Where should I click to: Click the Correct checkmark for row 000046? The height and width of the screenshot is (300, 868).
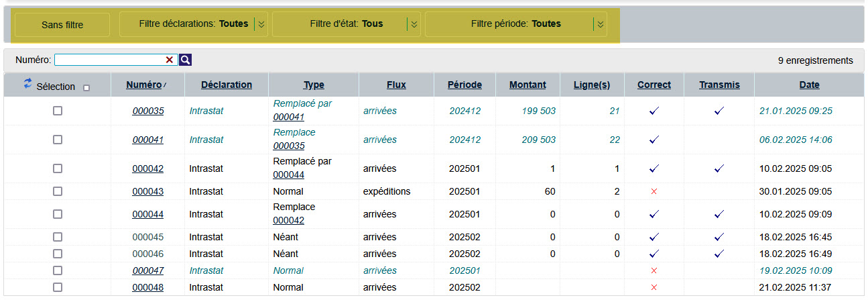[654, 254]
